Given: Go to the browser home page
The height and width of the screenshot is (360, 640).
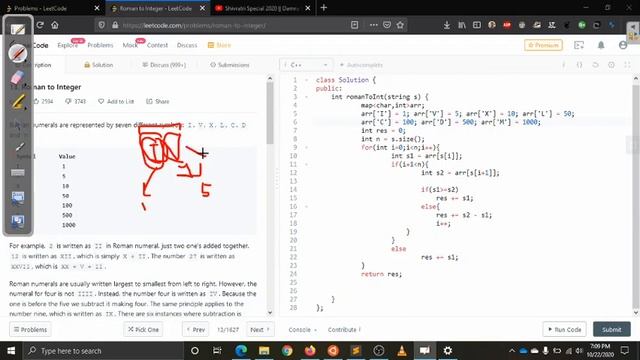Looking at the screenshot, I should 55,25.
